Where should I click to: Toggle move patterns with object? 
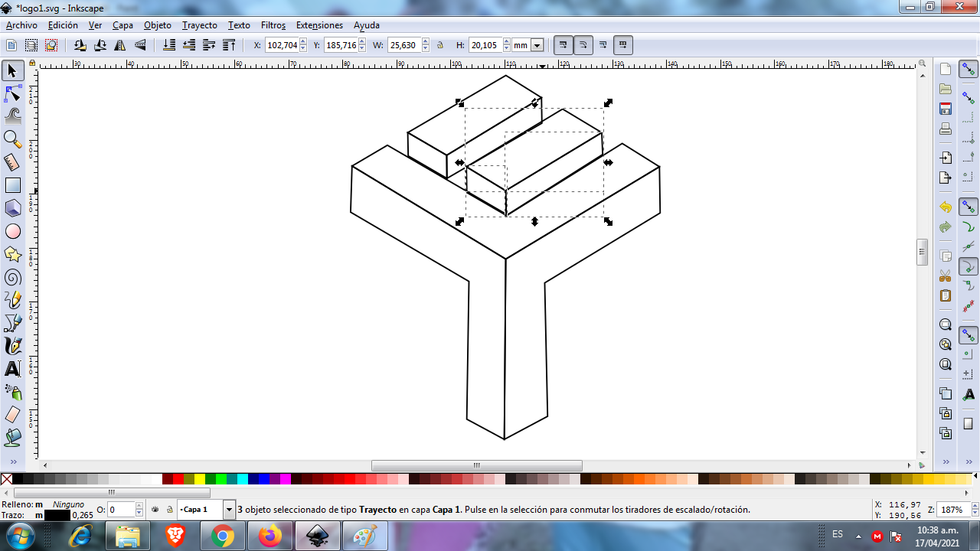623,45
